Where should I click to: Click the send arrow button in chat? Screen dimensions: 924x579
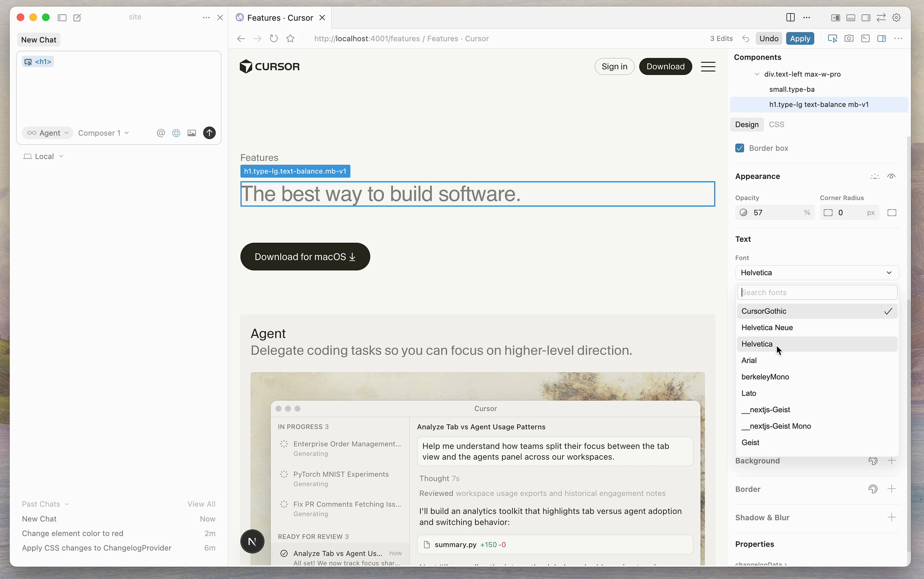coord(209,133)
